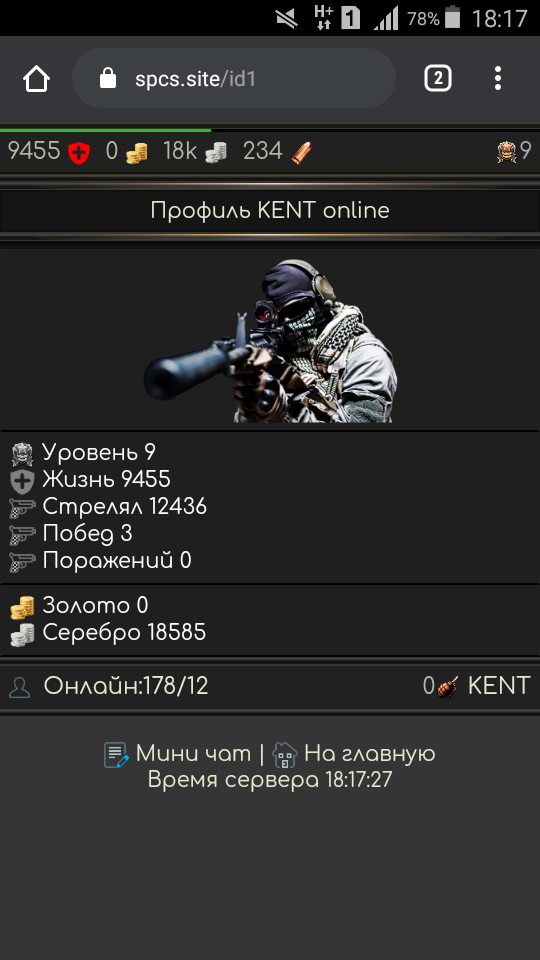The width and height of the screenshot is (540, 960).
Task: Click the Профиль KENT online header
Action: point(270,211)
